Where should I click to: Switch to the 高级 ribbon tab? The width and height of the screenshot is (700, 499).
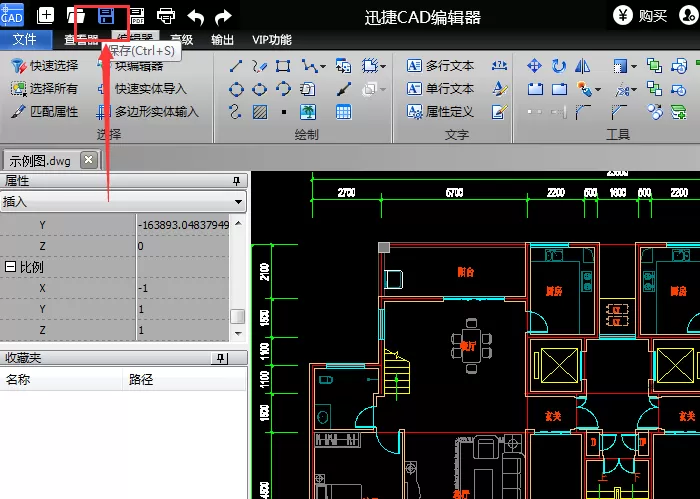182,40
